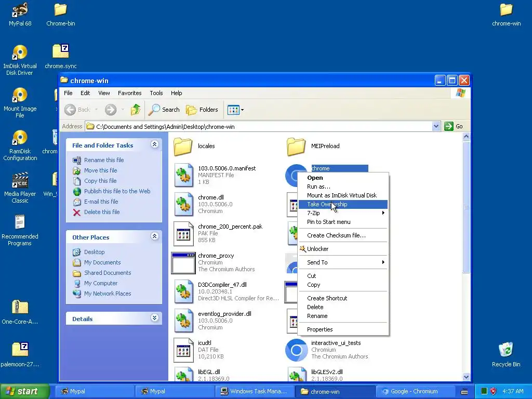Open the Search toolbar button
This screenshot has width=532, height=399.
pos(164,110)
